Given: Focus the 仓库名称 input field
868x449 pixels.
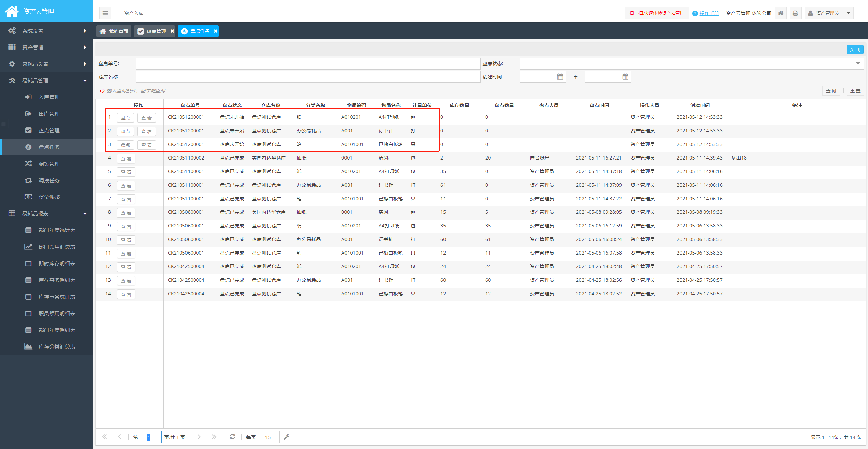Looking at the screenshot, I should pos(308,77).
